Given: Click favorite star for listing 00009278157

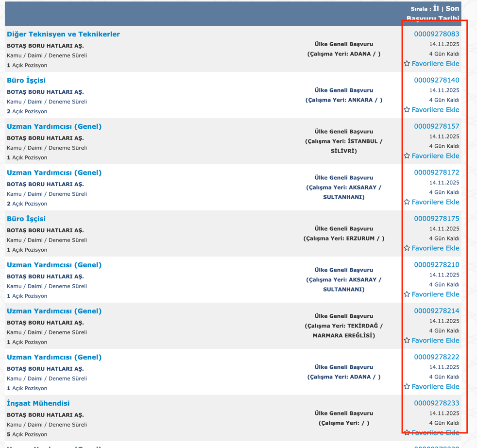Looking at the screenshot, I should point(407,156).
